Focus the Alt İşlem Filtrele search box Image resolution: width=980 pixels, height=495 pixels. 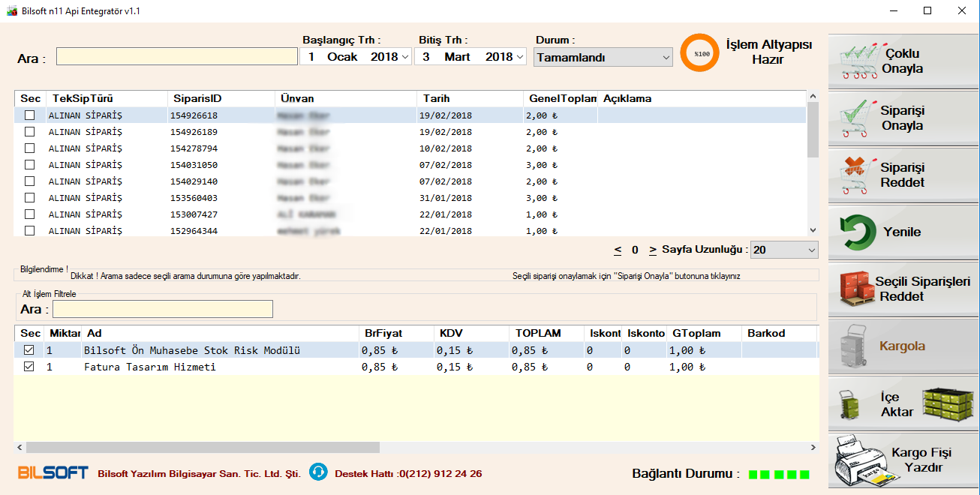[163, 309]
